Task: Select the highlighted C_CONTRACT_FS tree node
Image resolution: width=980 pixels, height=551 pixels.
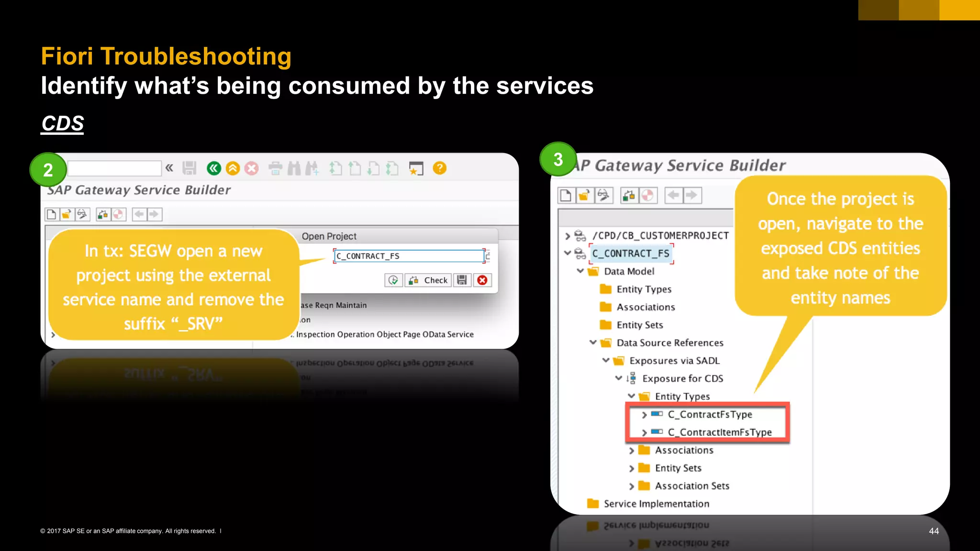Action: pyautogui.click(x=631, y=253)
